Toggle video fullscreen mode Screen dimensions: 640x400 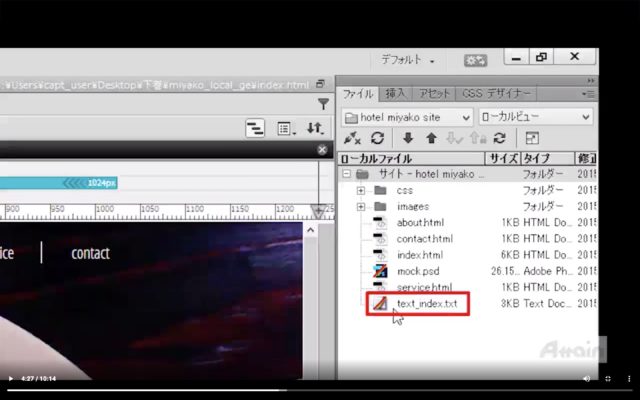click(608, 379)
